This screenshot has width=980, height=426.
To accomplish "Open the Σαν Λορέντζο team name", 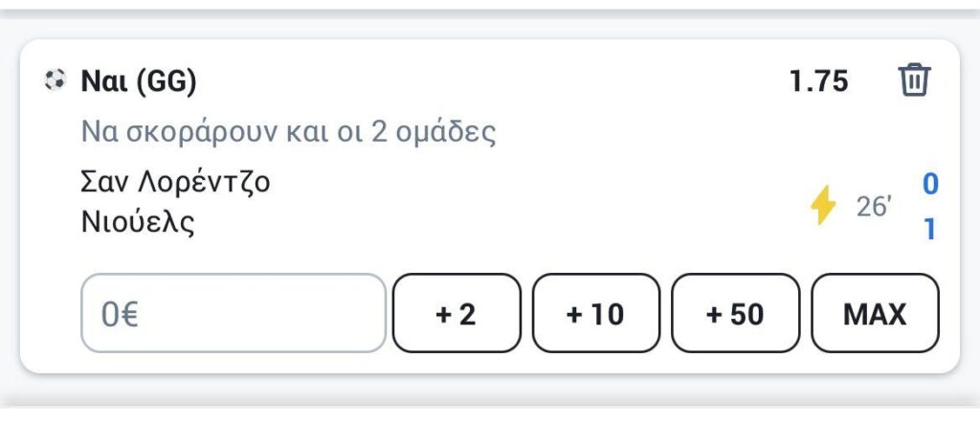I will (176, 183).
